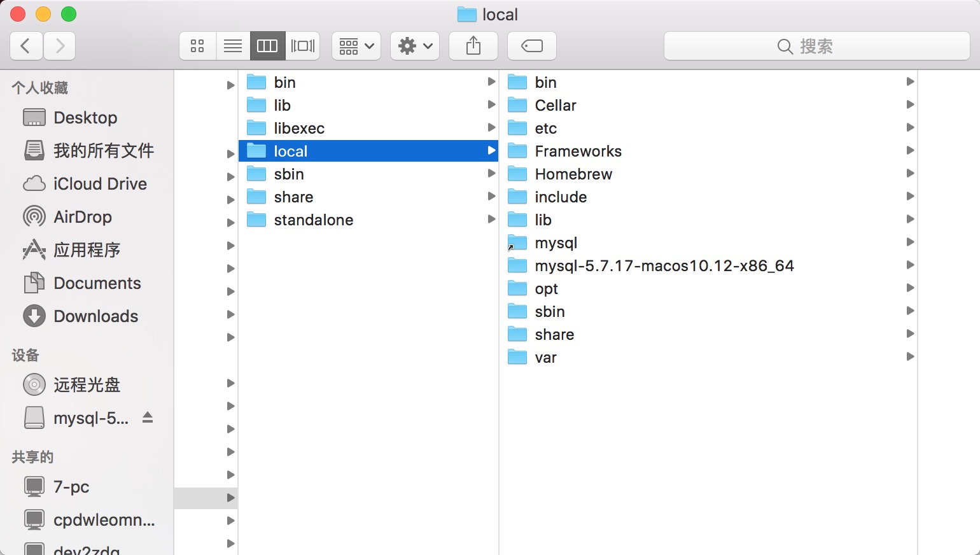Expand the Cellar folder disclosure arrow
Viewport: 980px width, 555px height.
(x=910, y=104)
